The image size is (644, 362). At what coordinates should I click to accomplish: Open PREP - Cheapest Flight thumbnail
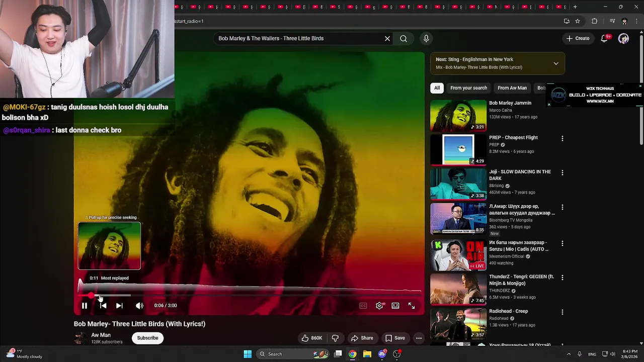458,150
